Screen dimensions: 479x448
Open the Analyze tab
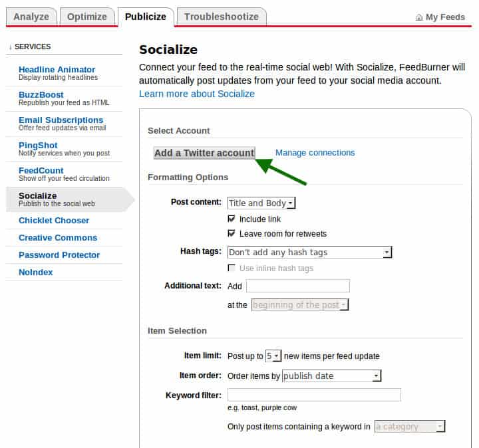click(31, 17)
